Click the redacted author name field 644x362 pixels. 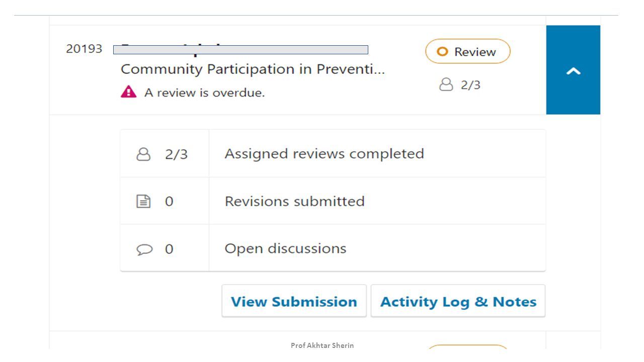[x=240, y=50]
